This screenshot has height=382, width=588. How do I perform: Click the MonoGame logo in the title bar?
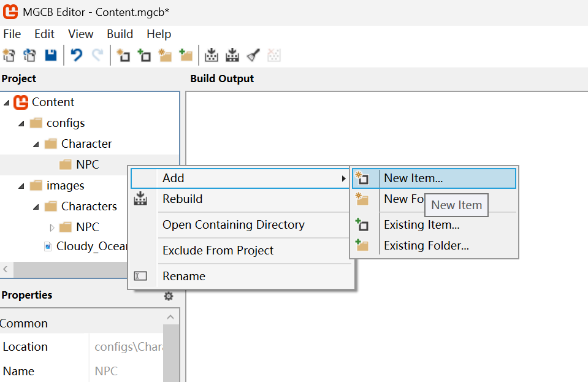[10, 12]
